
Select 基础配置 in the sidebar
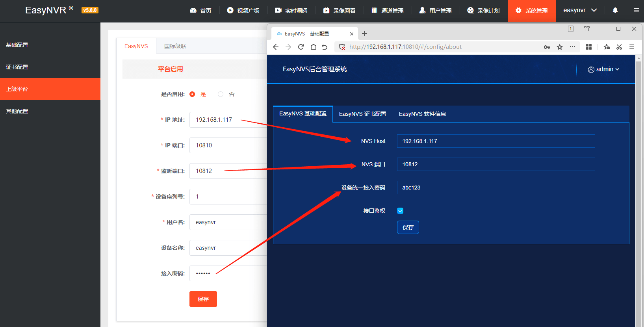[50, 45]
